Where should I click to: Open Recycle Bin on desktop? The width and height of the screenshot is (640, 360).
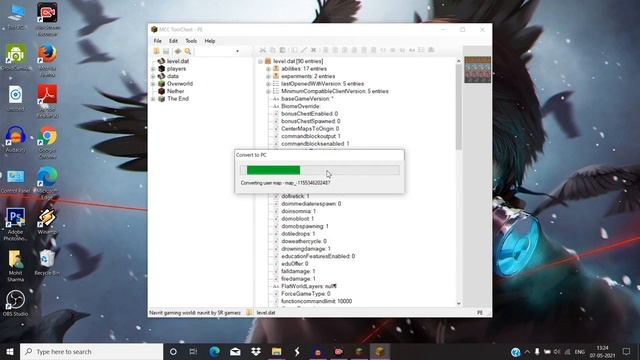coord(47,262)
